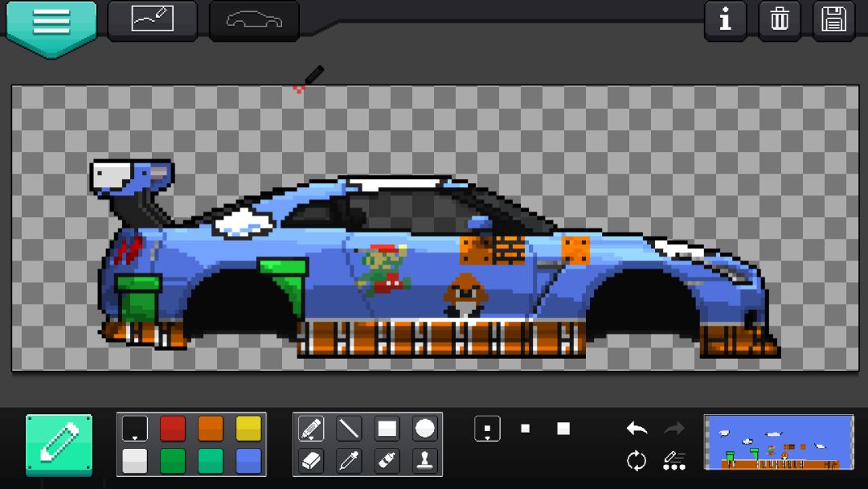
Task: Open the info button
Action: click(x=725, y=20)
